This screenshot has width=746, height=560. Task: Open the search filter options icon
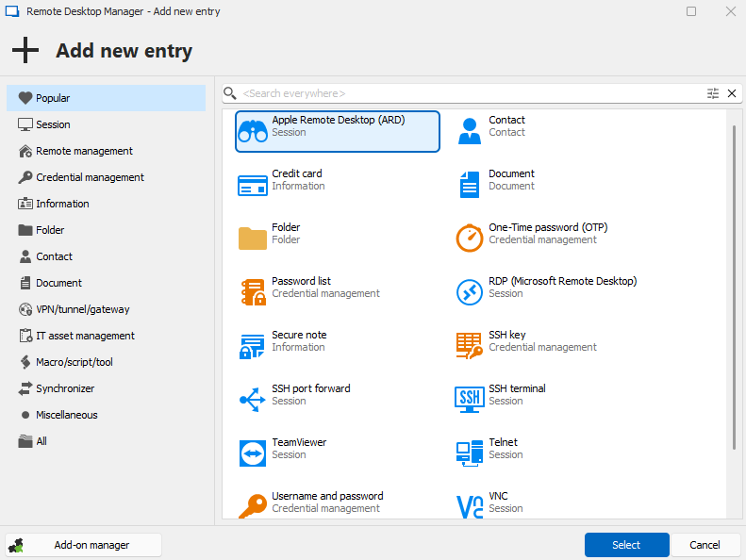point(713,93)
